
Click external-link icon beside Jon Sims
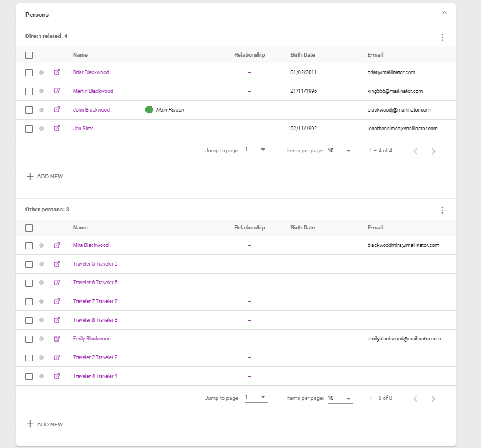(x=57, y=129)
